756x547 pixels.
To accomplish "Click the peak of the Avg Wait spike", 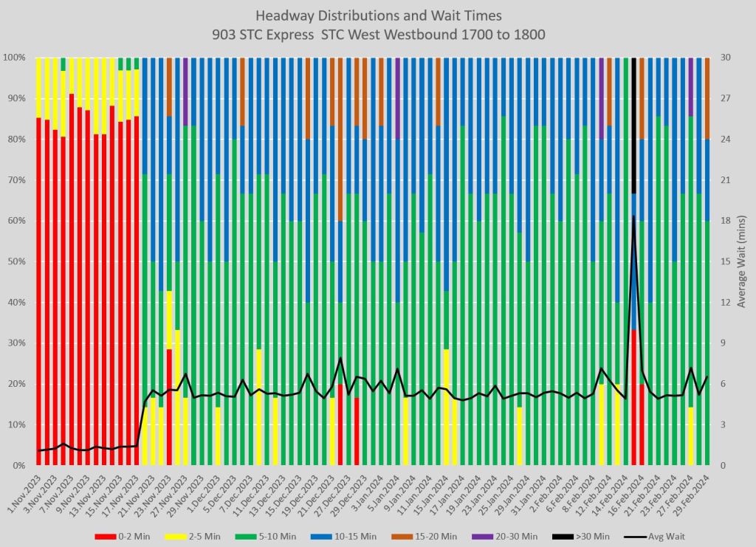I will point(633,216).
